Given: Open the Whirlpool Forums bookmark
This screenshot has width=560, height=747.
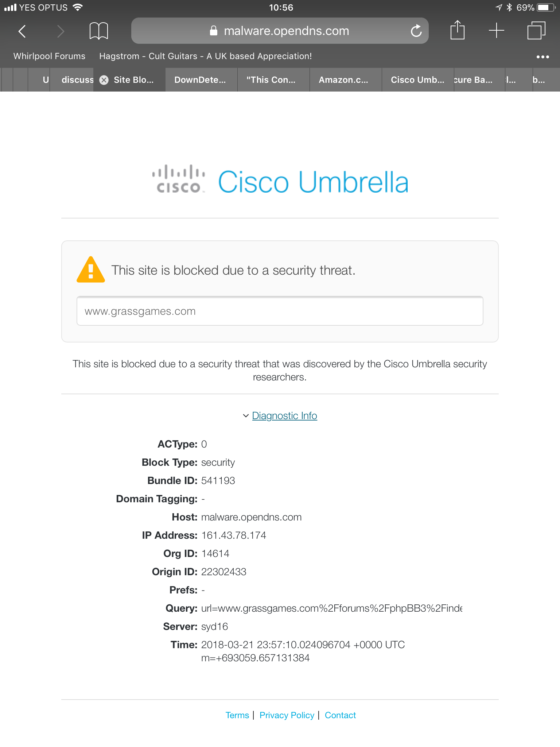Looking at the screenshot, I should [x=49, y=56].
